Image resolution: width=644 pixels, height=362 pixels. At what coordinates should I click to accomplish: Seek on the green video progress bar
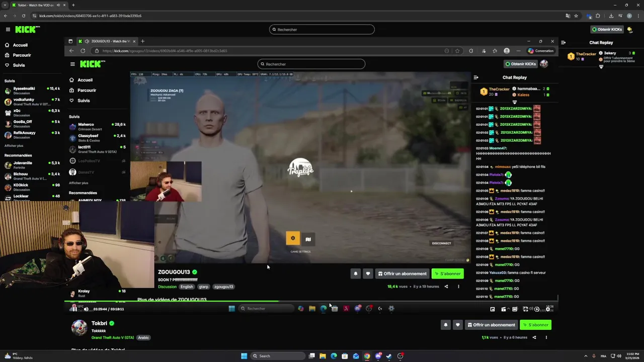(171, 301)
